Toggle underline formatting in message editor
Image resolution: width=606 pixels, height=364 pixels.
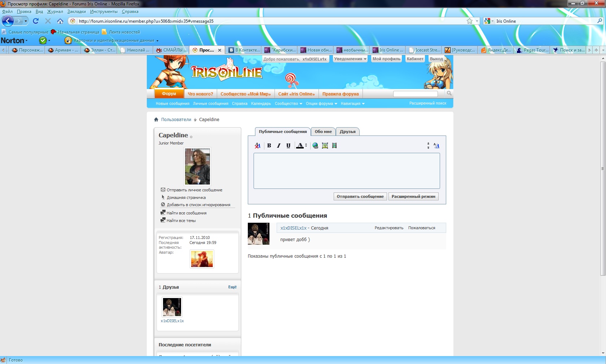pos(288,146)
